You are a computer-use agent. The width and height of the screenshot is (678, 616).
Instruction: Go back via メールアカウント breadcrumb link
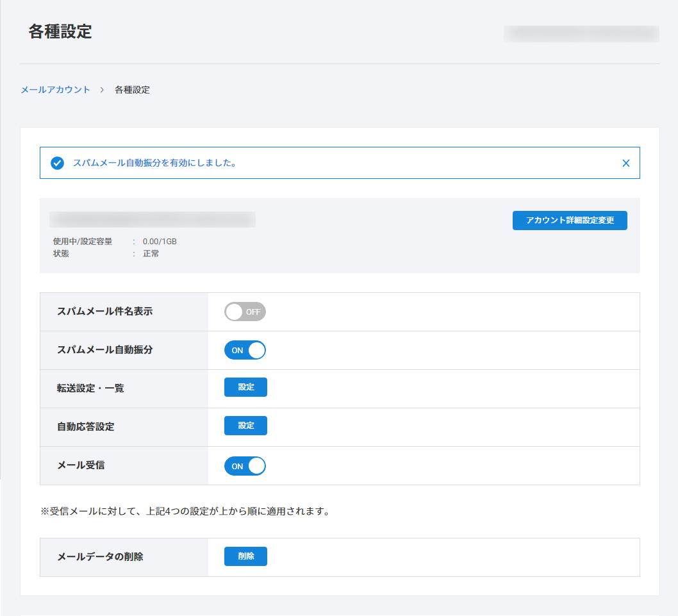click(55, 90)
